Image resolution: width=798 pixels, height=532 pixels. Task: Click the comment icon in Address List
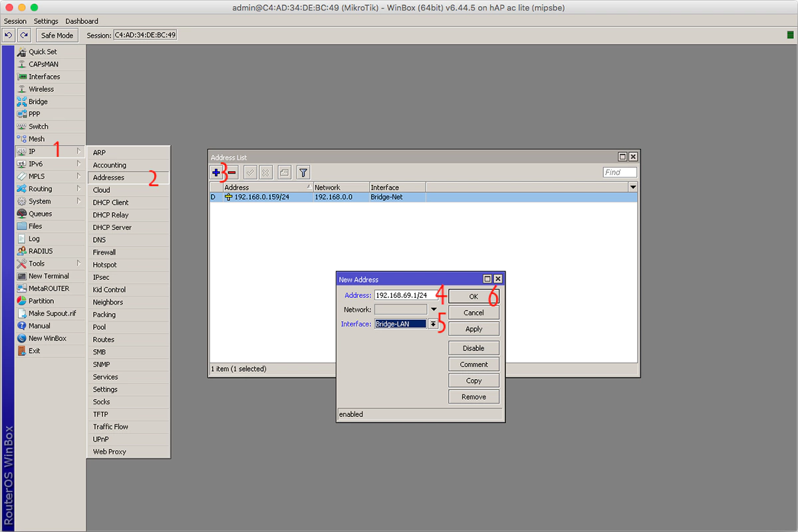(x=284, y=172)
